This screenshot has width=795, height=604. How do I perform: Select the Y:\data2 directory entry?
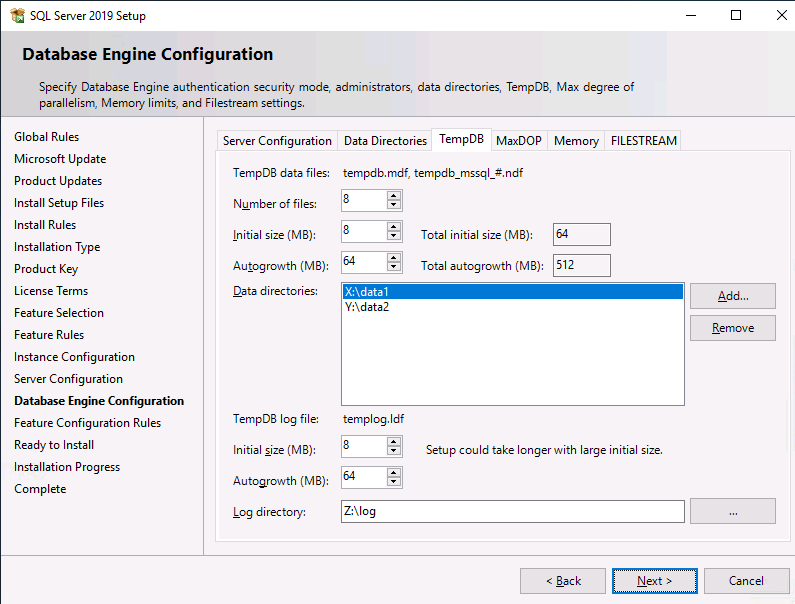tap(366, 307)
